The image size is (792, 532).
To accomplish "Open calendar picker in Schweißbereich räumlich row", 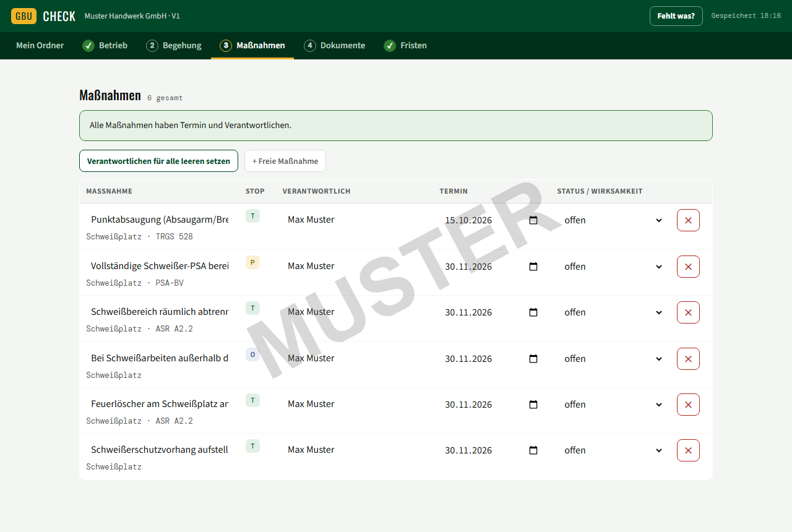I will click(x=533, y=312).
